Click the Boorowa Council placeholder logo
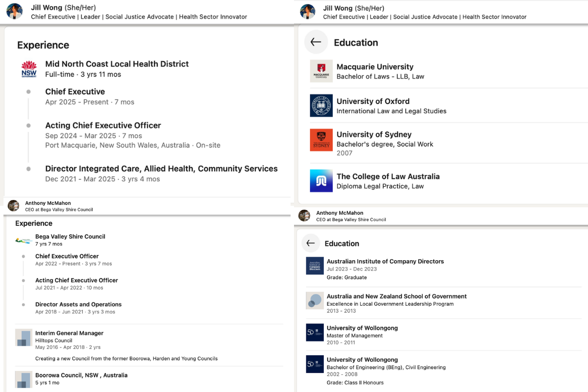 point(23,380)
